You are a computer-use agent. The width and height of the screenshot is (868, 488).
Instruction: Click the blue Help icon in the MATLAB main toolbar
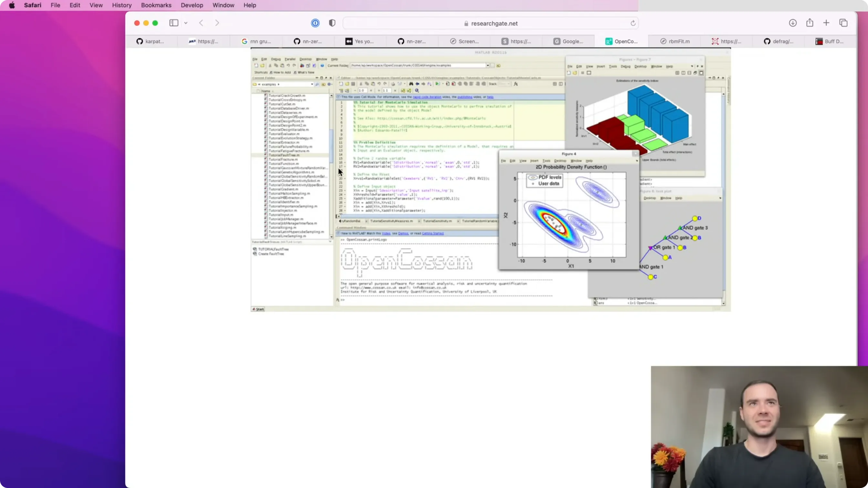point(322,66)
